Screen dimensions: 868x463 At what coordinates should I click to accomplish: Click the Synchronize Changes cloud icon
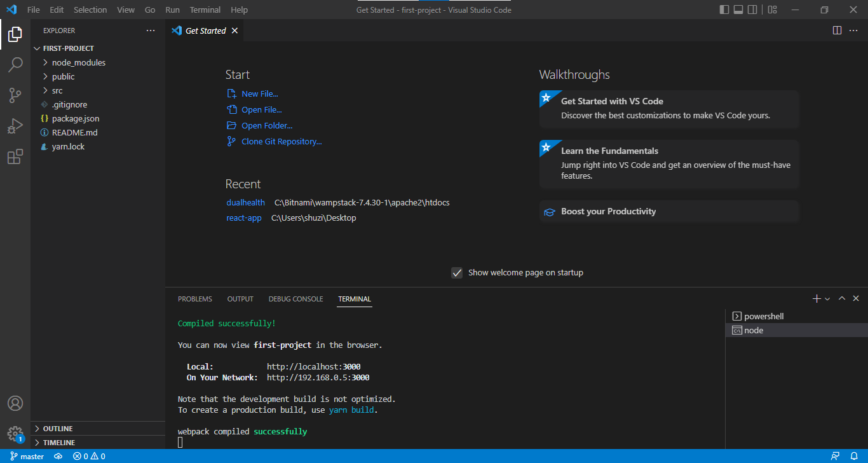coord(58,456)
